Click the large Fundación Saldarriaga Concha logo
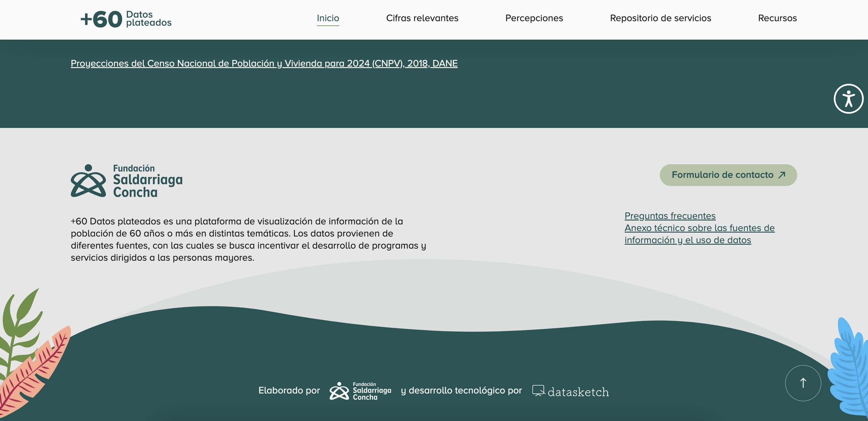868x421 pixels. point(127,181)
